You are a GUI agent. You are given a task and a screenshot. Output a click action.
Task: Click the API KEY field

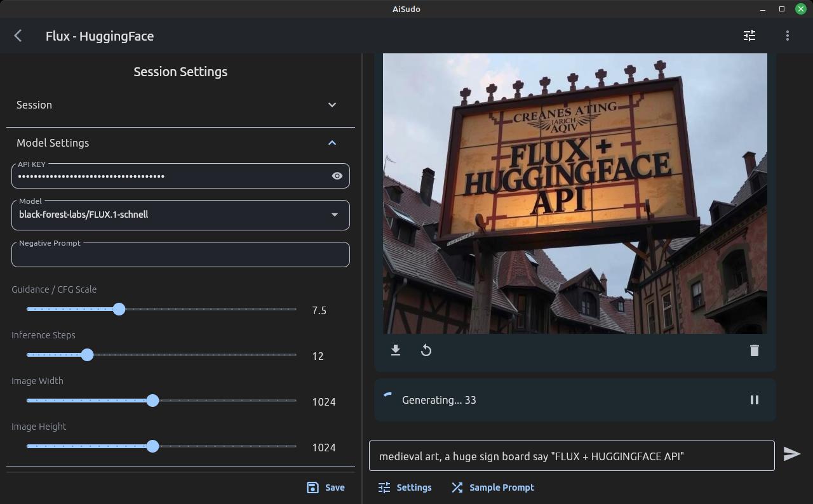180,176
